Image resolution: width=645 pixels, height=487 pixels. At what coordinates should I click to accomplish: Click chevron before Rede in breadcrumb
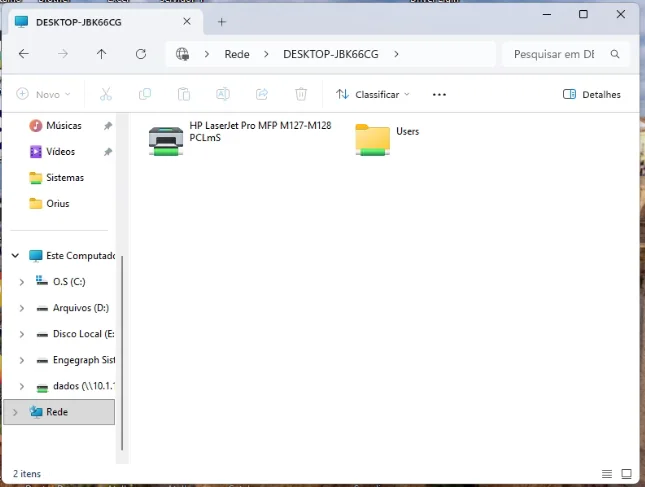[x=206, y=54]
